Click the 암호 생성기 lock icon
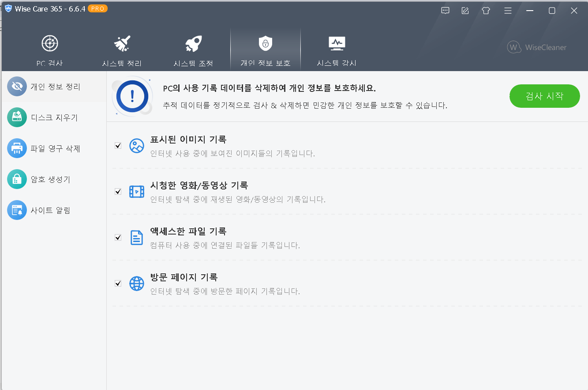Screen dimensions: 588x390 point(17,179)
